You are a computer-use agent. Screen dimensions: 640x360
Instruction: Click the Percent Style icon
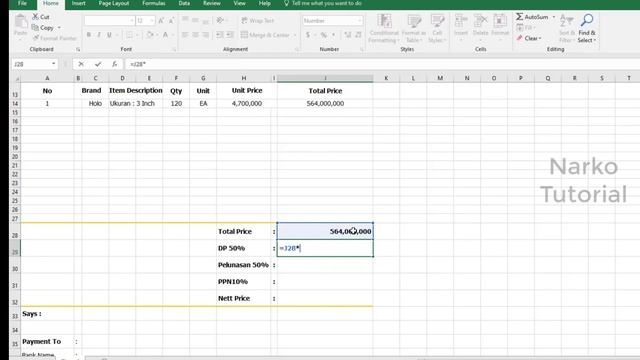coord(324,35)
